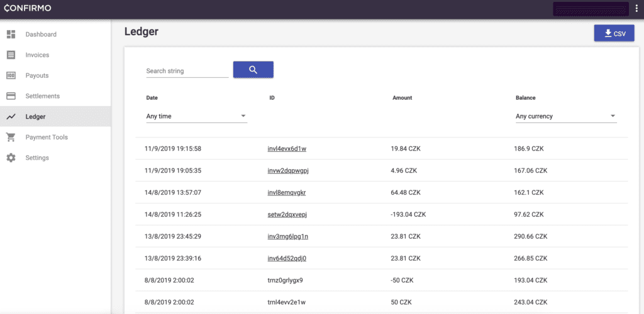The width and height of the screenshot is (644, 314).
Task: Click date 11/9/2019 19:05:35
Action: 173,171
